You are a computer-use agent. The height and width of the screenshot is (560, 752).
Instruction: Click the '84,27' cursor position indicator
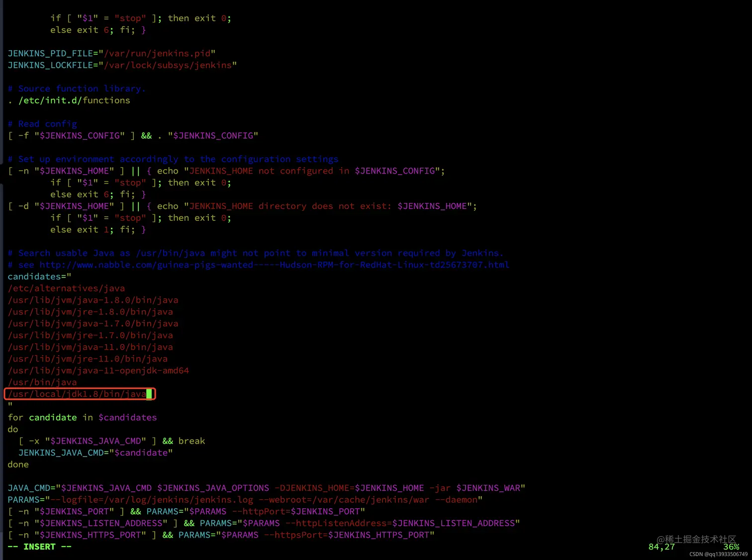pyautogui.click(x=661, y=547)
